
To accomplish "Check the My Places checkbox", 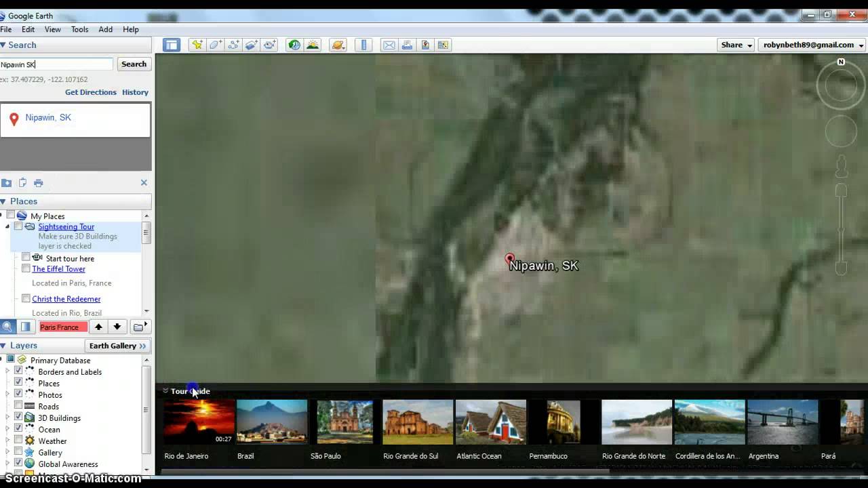I will coord(11,216).
